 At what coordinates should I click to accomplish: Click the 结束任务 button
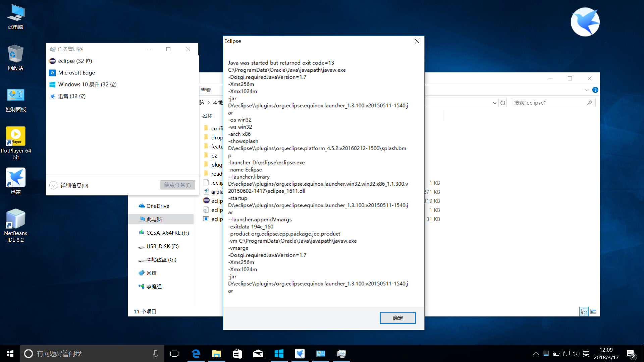coord(177,185)
